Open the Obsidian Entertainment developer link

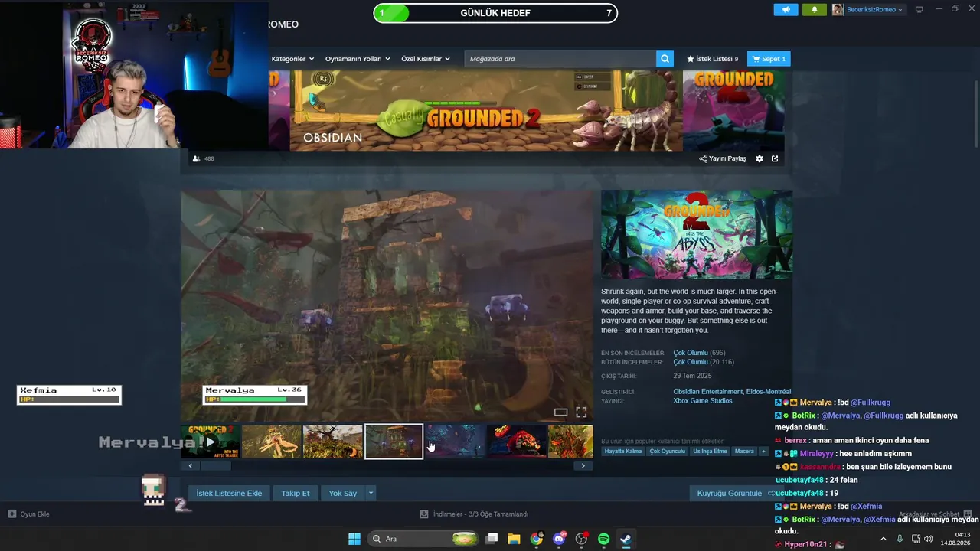tap(707, 392)
